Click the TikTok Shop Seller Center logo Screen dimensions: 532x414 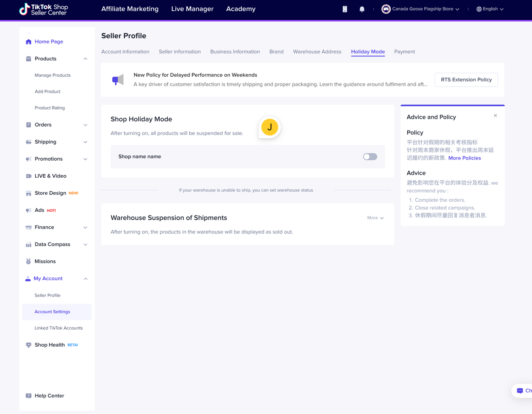click(44, 9)
